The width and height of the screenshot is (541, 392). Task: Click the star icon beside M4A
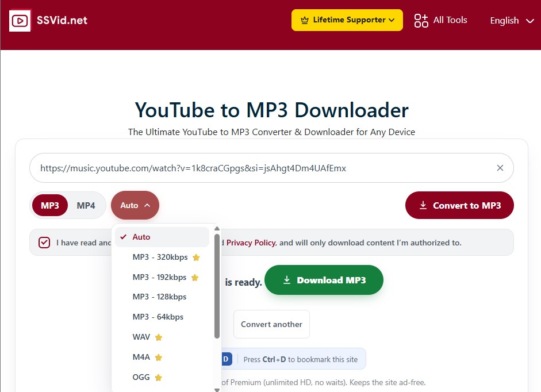click(158, 357)
